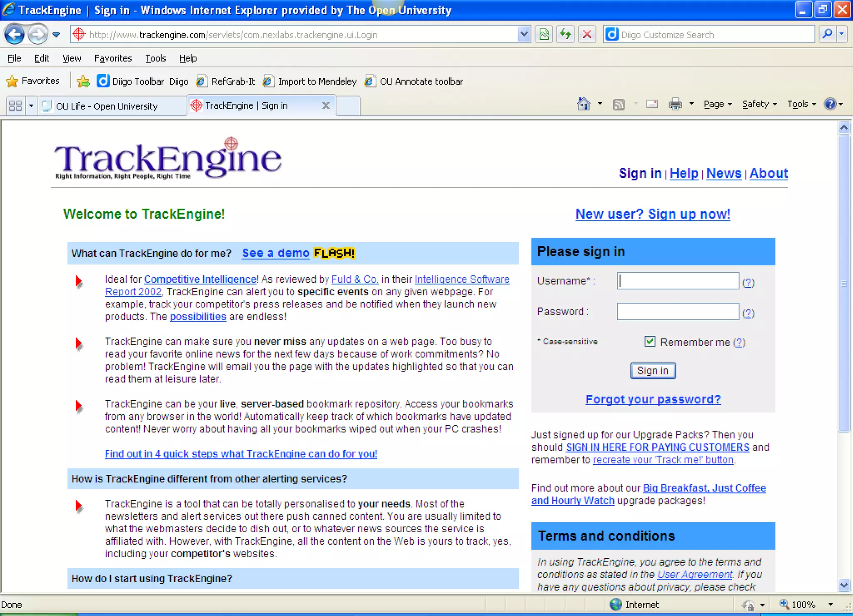Click the Refresh page icon
Image resolution: width=853 pixels, height=616 pixels.
[x=565, y=34]
